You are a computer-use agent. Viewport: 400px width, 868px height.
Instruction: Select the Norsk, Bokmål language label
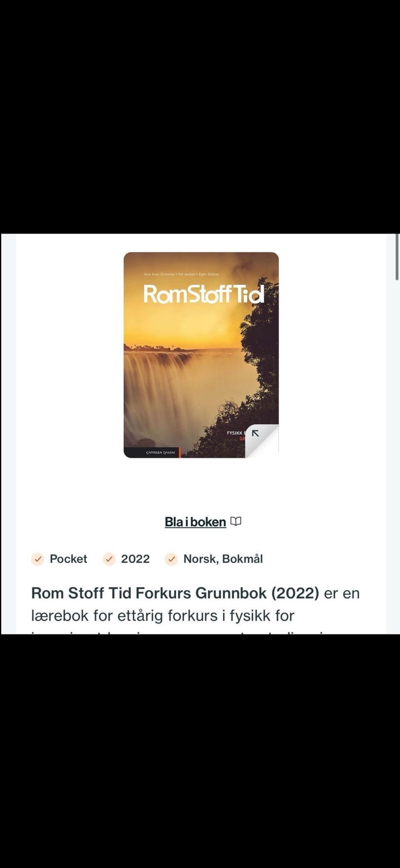pos(223,559)
